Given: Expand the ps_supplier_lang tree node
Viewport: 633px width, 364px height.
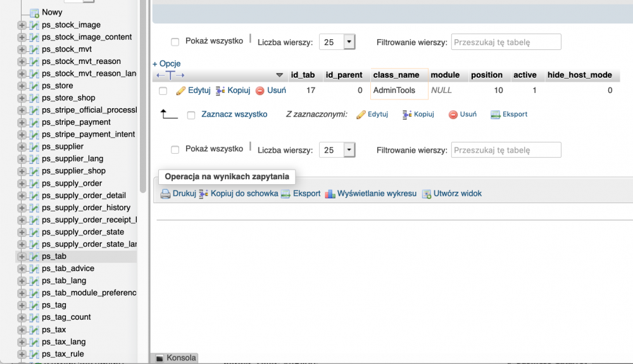Looking at the screenshot, I should pyautogui.click(x=22, y=160).
